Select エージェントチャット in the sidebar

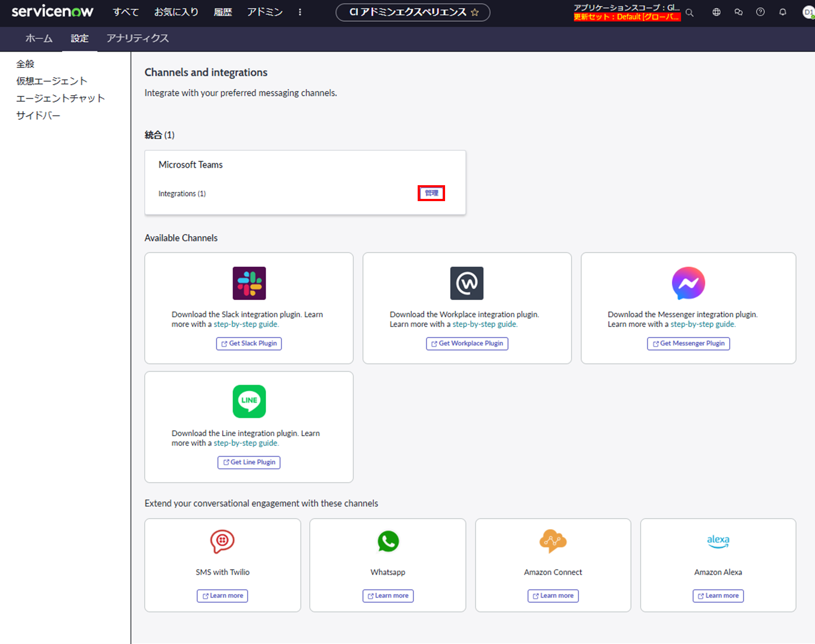(x=61, y=99)
